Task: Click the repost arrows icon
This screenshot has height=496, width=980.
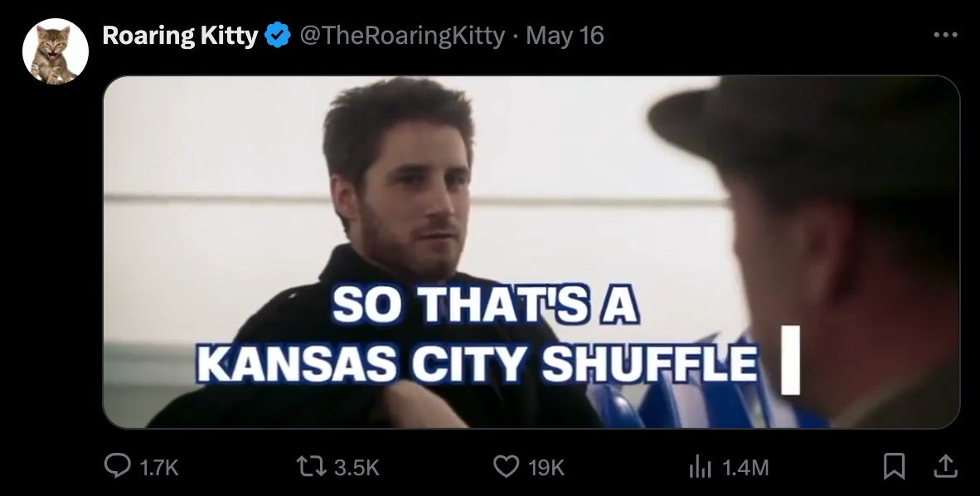Action: (x=311, y=467)
